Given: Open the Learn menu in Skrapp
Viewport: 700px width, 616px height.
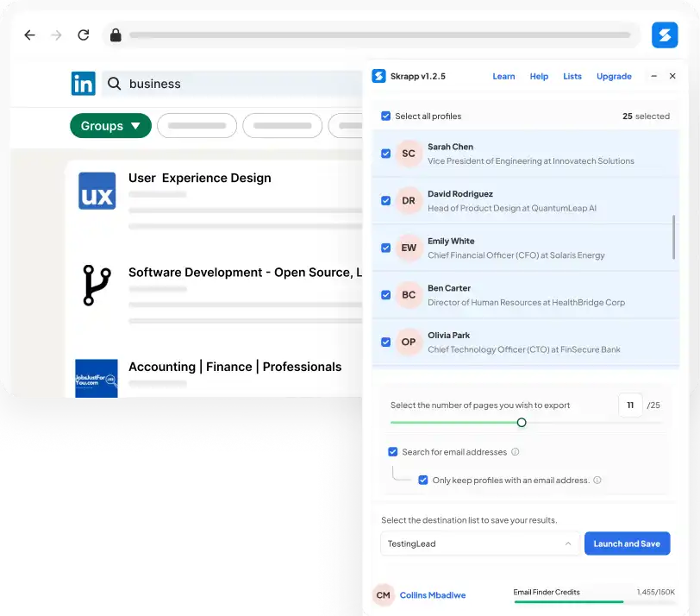Looking at the screenshot, I should (x=503, y=76).
